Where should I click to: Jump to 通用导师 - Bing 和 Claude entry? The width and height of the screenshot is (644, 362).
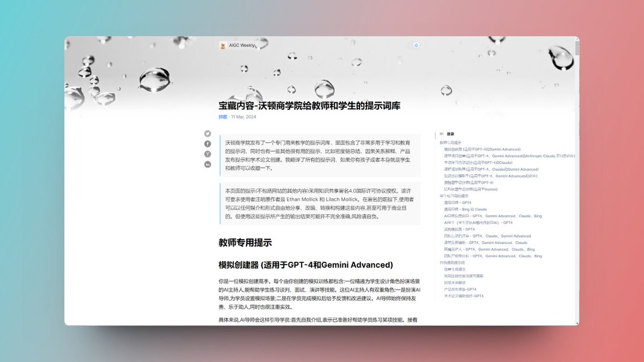pyautogui.click(x=465, y=209)
